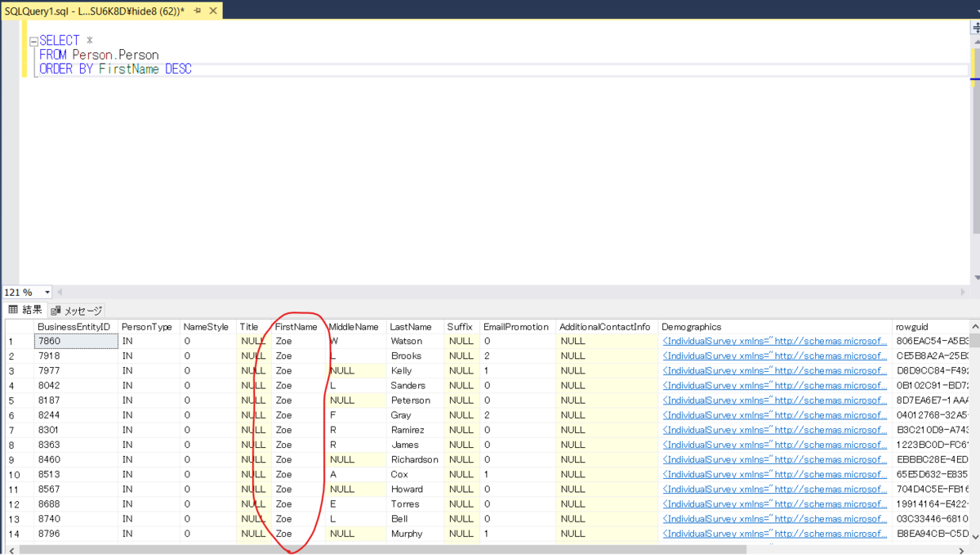This screenshot has height=555, width=980.
Task: Click the Bell LastName cell
Action: click(416, 518)
